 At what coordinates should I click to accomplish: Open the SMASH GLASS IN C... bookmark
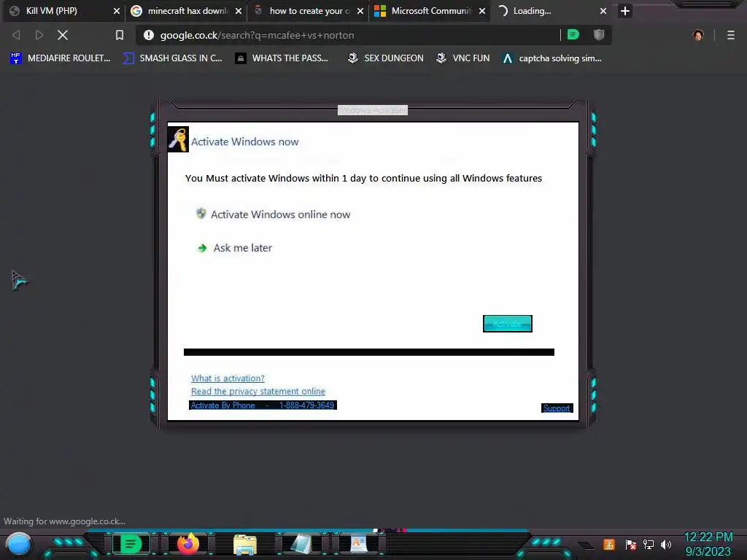(172, 58)
